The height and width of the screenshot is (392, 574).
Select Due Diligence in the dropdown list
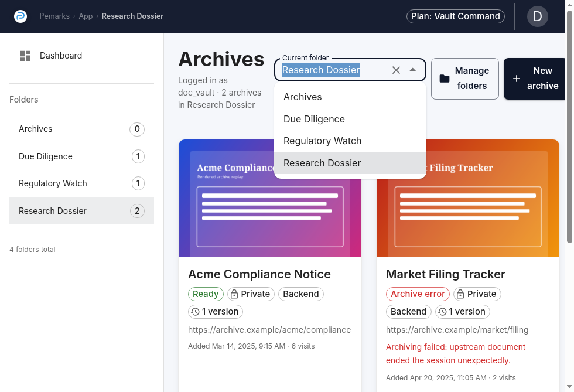pyautogui.click(x=350, y=119)
